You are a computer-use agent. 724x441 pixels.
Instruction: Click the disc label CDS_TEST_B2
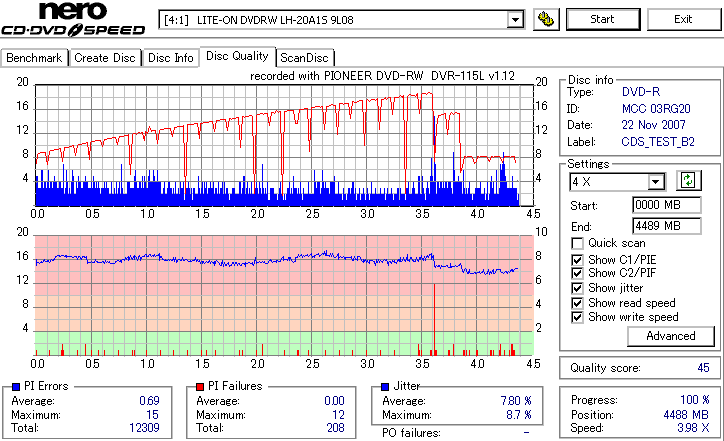pos(658,142)
